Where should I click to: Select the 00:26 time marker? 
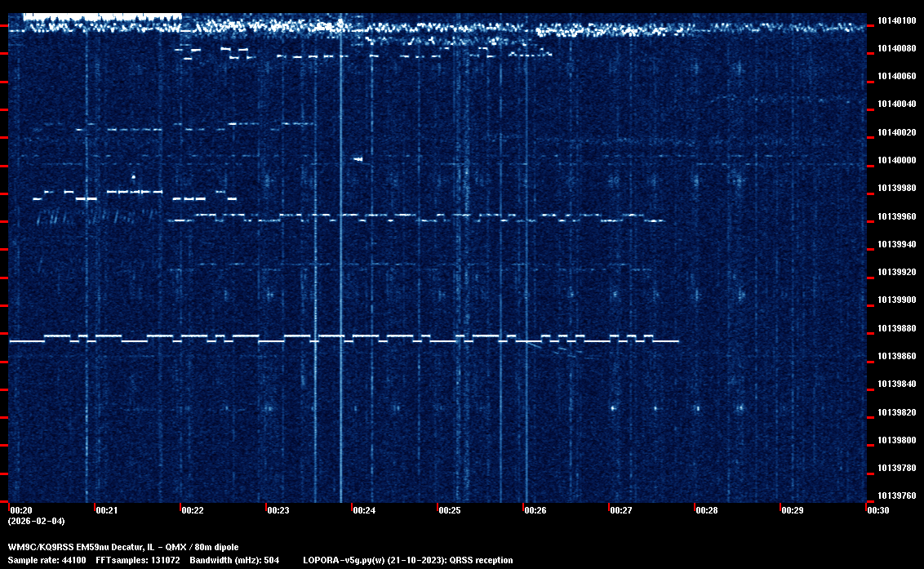pos(535,510)
